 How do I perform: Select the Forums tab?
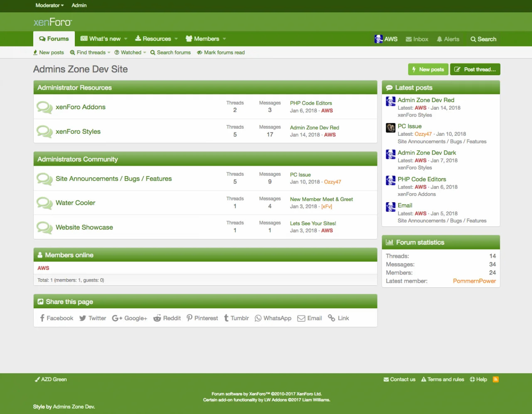pyautogui.click(x=54, y=39)
